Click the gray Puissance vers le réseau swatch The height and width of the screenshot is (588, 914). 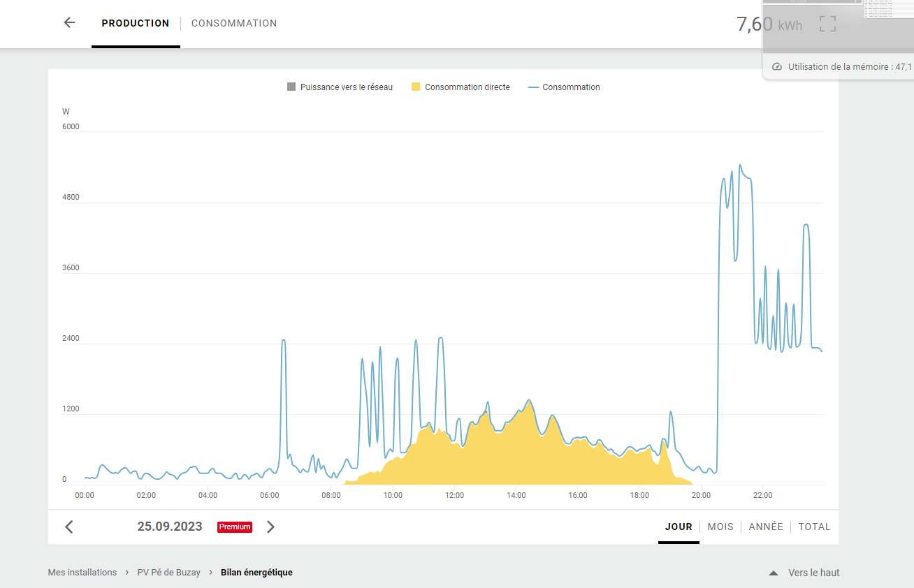pyautogui.click(x=291, y=87)
